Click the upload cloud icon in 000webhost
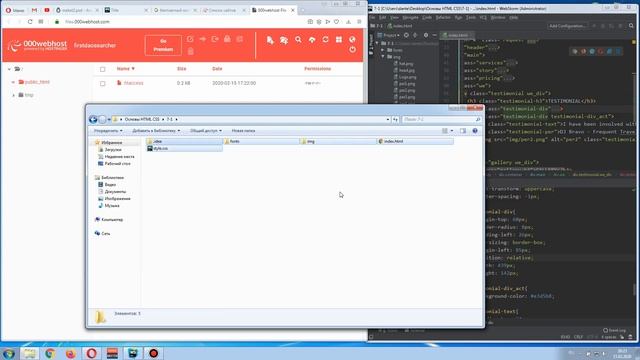 tap(312, 40)
